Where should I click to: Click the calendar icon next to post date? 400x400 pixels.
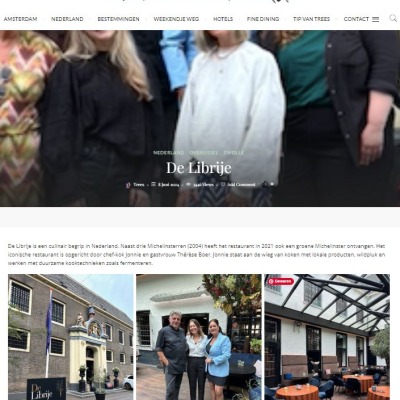[153, 184]
